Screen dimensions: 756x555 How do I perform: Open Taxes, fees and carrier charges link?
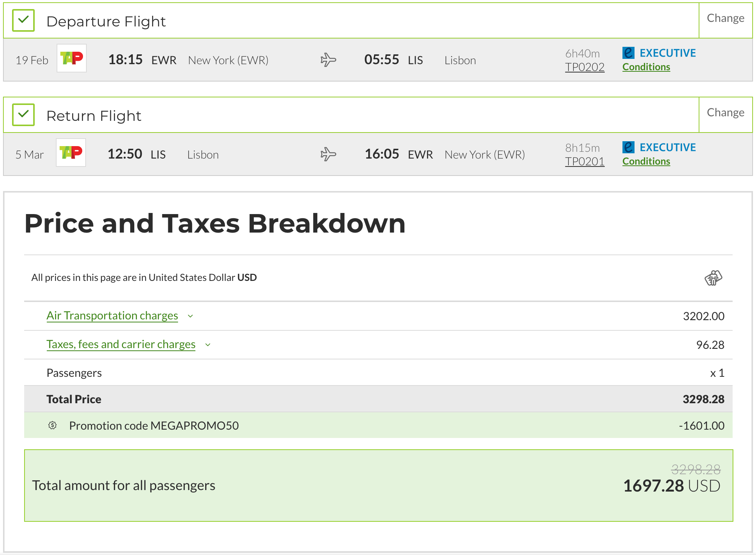click(121, 344)
